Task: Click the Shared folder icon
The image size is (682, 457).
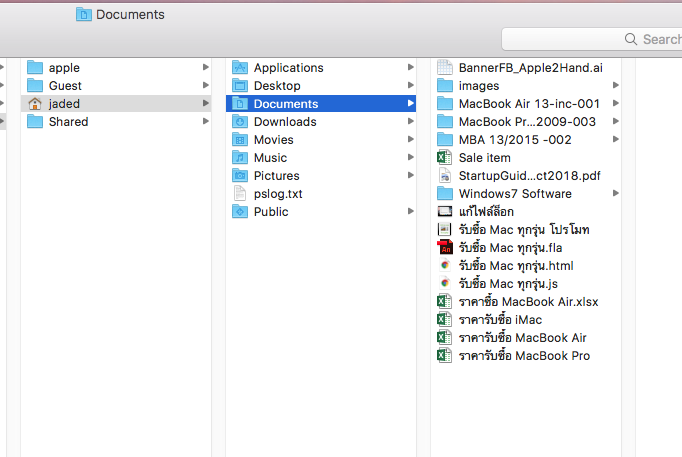Action: 35,122
